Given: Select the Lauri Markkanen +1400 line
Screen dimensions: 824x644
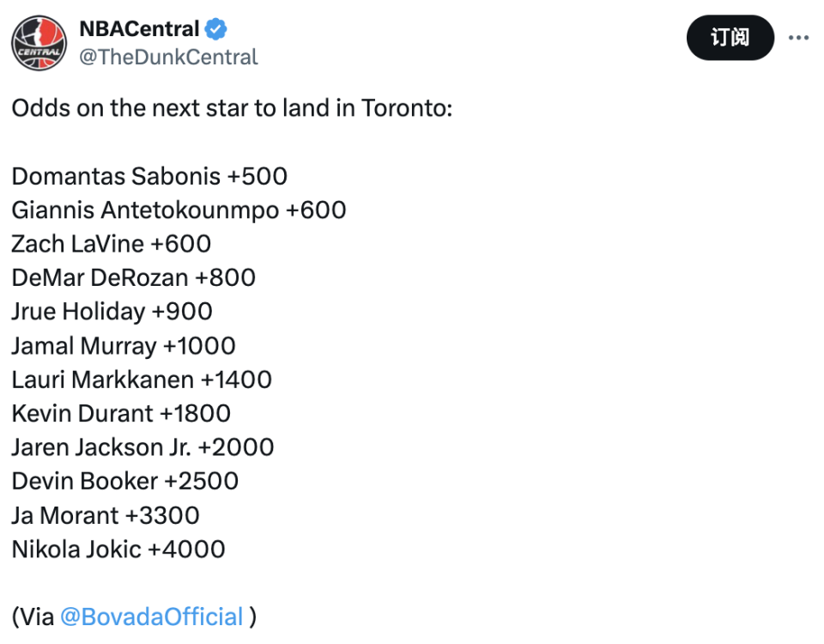Looking at the screenshot, I should (142, 379).
